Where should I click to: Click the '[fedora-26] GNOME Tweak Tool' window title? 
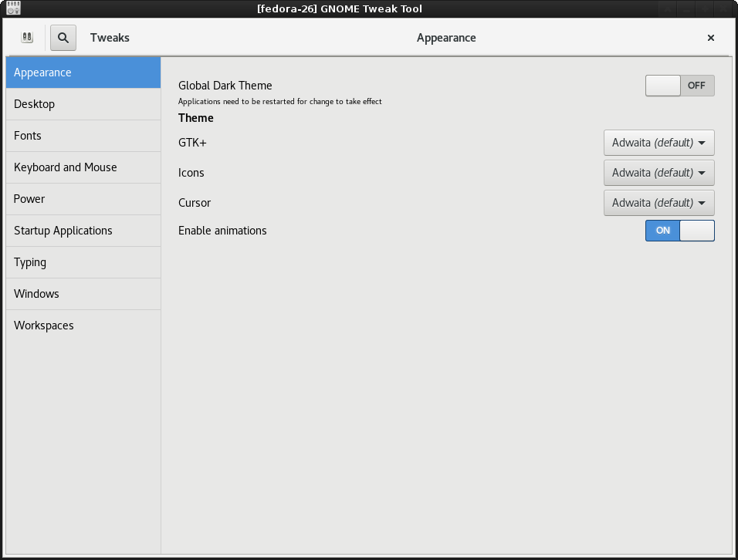pos(340,8)
